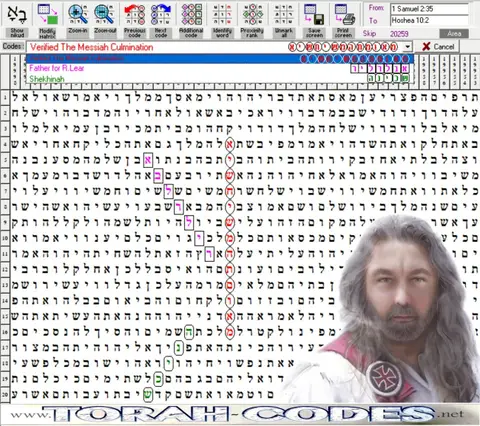Click the magenta-boxed letter in row 11
The width and height of the screenshot is (480, 426).
(x=209, y=254)
